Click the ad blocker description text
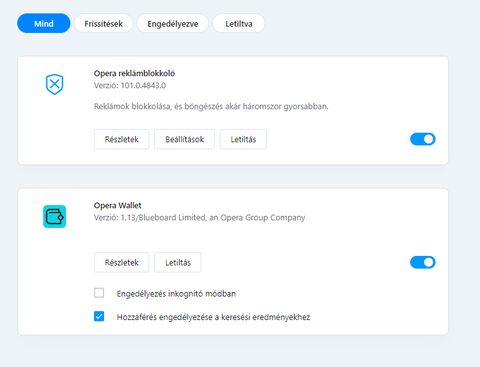The width and height of the screenshot is (480, 367). click(x=211, y=106)
